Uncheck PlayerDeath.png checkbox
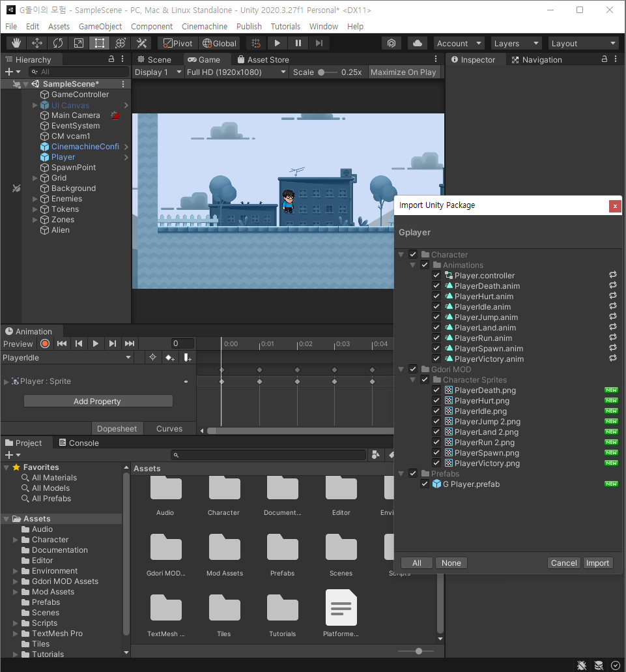Screen dimensions: 626x672 [436, 390]
